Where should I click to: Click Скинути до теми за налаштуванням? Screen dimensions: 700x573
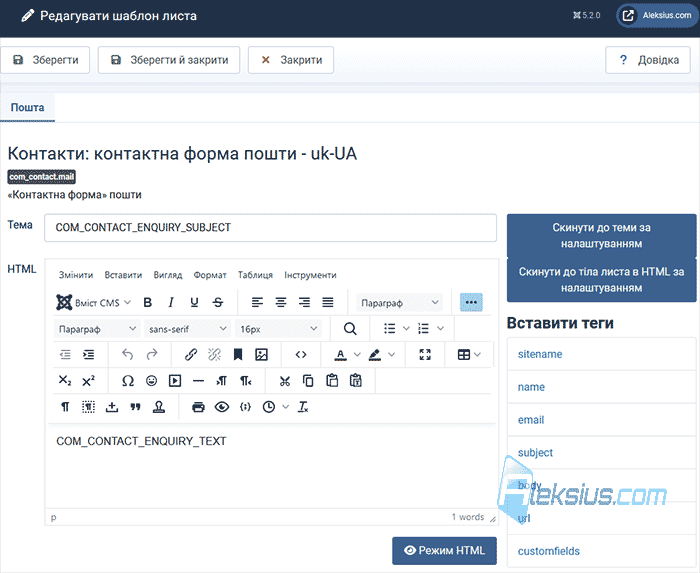[x=601, y=236]
